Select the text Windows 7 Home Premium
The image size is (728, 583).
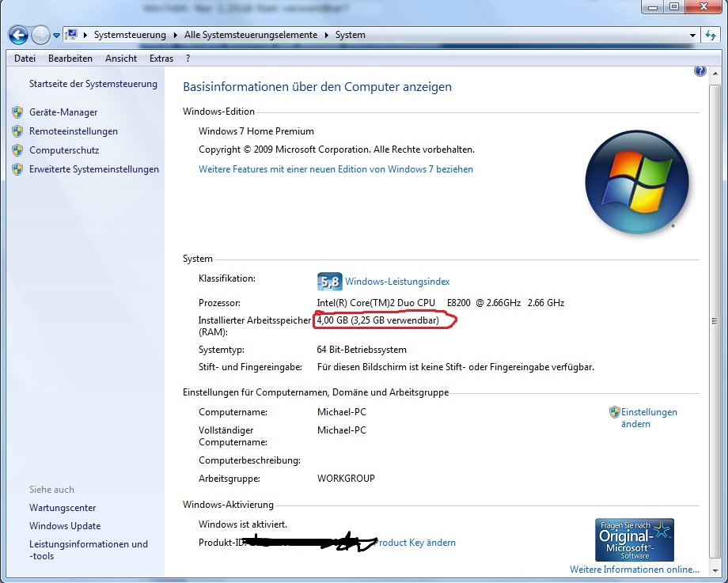[256, 131]
